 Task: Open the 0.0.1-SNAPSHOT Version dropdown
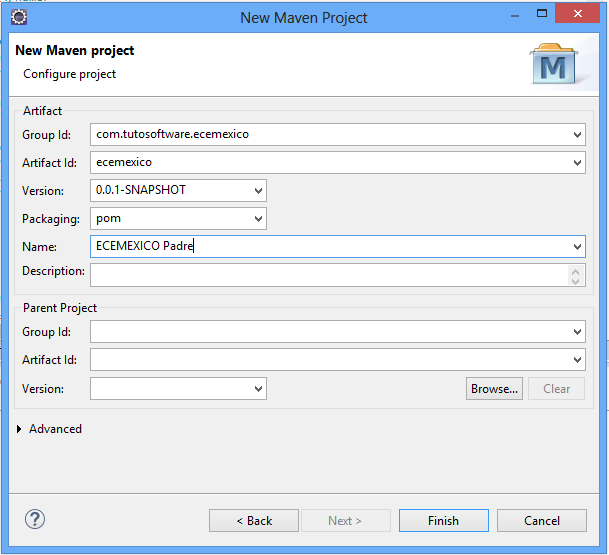pos(258,191)
